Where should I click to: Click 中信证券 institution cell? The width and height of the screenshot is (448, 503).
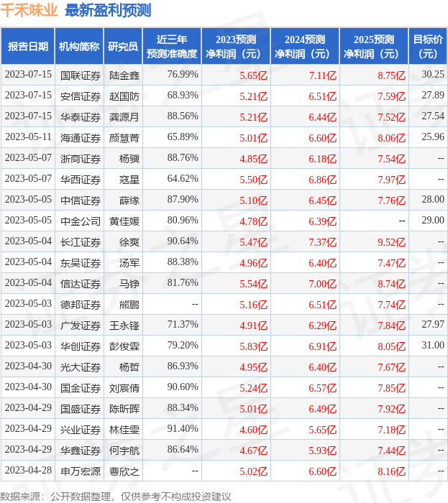click(81, 200)
